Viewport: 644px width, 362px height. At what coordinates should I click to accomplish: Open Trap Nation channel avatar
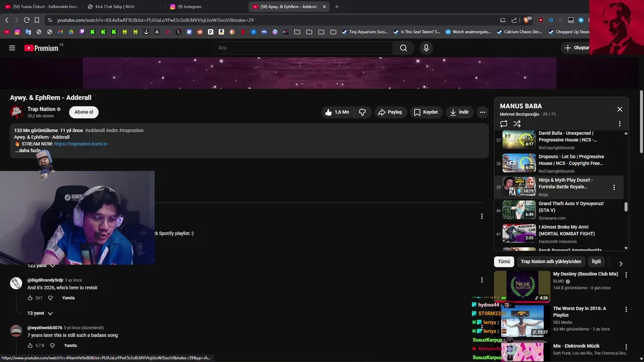(17, 112)
